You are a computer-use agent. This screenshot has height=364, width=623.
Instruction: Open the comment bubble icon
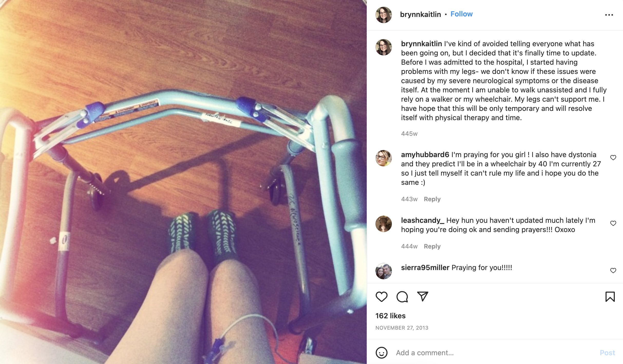tap(402, 297)
